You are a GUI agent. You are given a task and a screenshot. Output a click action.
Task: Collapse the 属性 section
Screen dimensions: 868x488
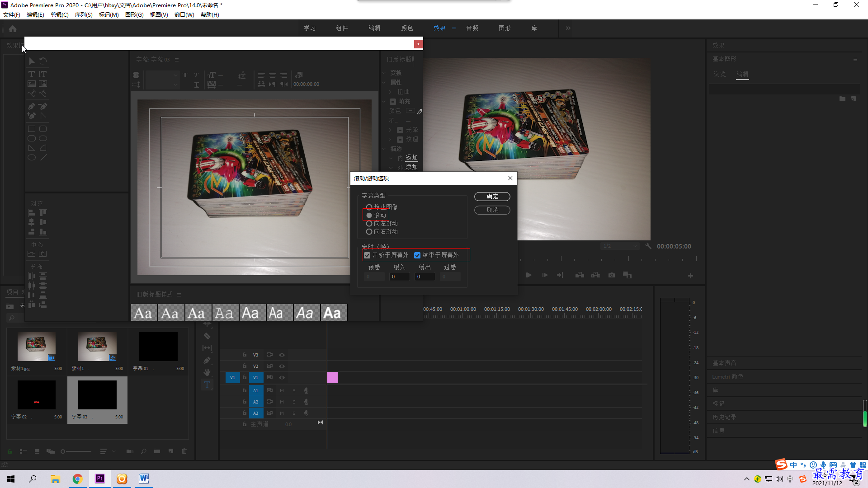(383, 83)
